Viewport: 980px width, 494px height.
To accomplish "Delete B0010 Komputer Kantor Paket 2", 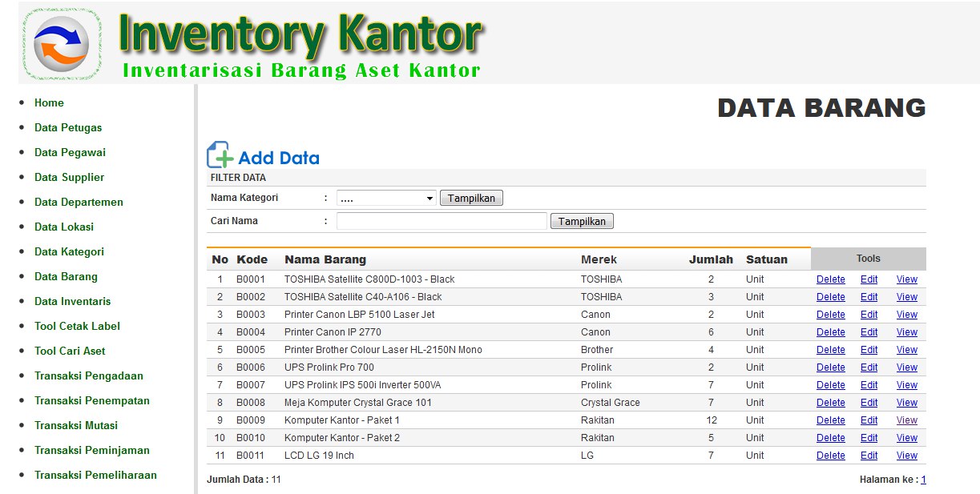I will click(831, 438).
